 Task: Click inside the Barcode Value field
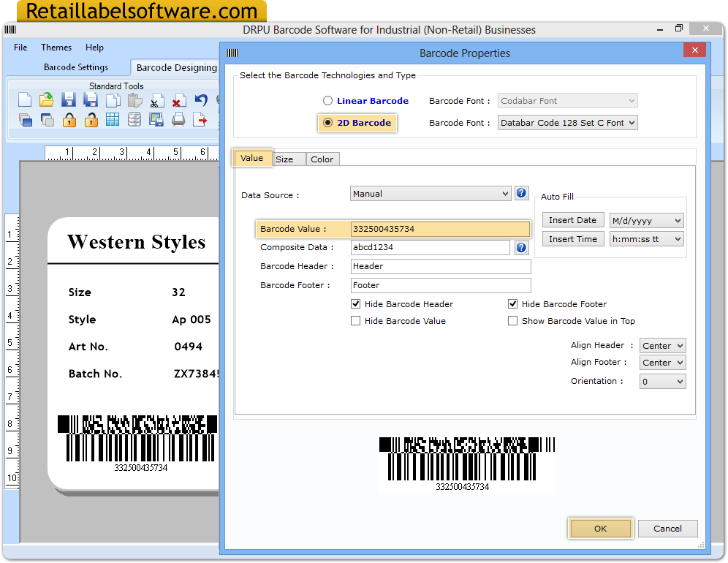[x=439, y=228]
